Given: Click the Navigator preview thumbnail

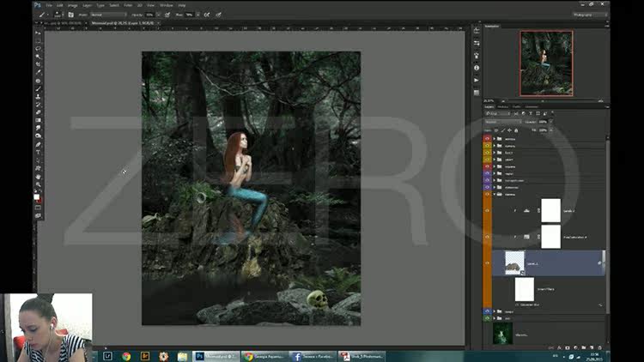Looking at the screenshot, I should (x=545, y=63).
